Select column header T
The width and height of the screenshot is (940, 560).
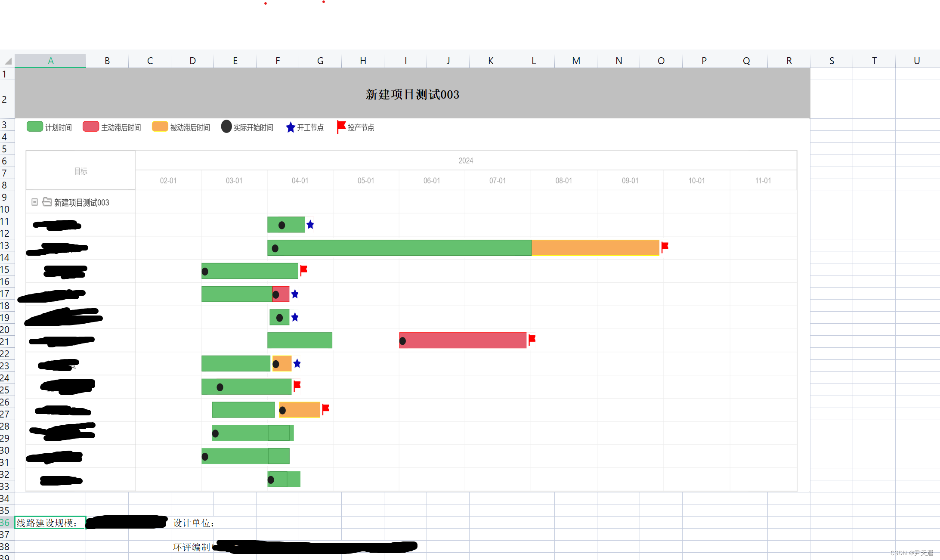tap(874, 61)
